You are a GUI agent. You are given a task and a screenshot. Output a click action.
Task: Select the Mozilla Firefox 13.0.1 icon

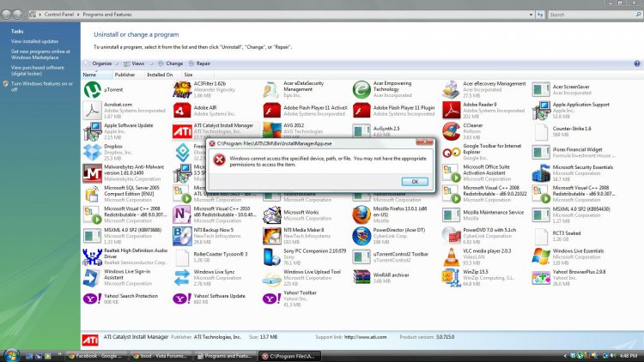[x=361, y=214]
